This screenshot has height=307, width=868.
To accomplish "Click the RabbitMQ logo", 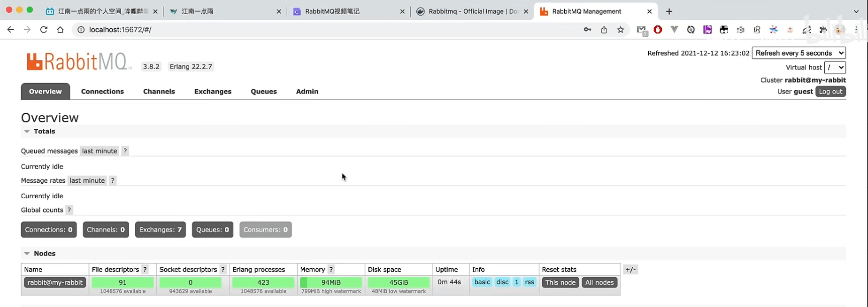I will 78,62.
